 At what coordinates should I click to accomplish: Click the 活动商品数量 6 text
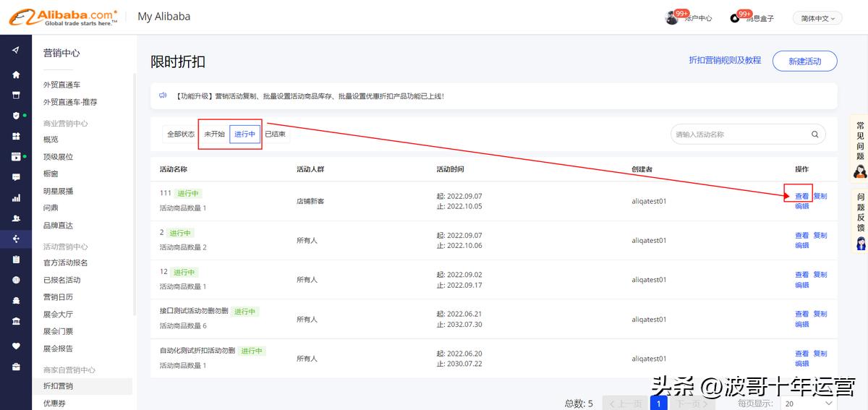183,326
